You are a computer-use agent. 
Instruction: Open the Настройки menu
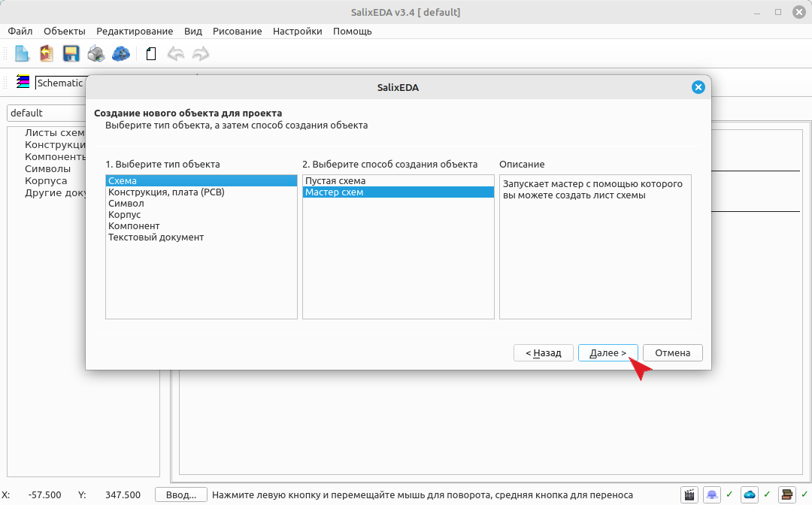tap(297, 31)
